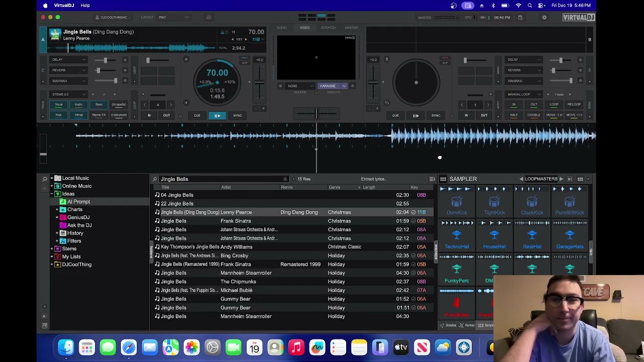644x362 pixels.
Task: Open the WAHWAH effect dropdown on deck B
Action: click(x=524, y=81)
